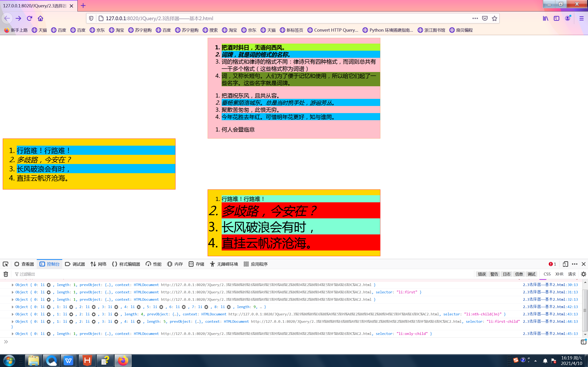Toggle the 错误 filter in console
The image size is (588, 367).
click(482, 274)
